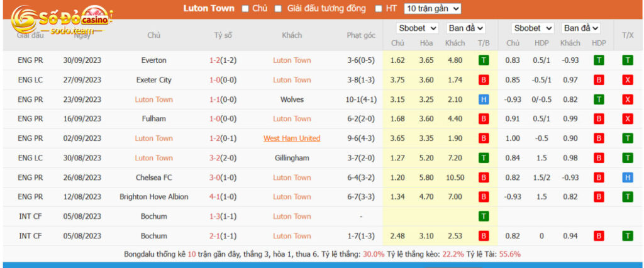This screenshot has width=644, height=268.
Task: Click the T/X column header
Action: click(x=628, y=35)
